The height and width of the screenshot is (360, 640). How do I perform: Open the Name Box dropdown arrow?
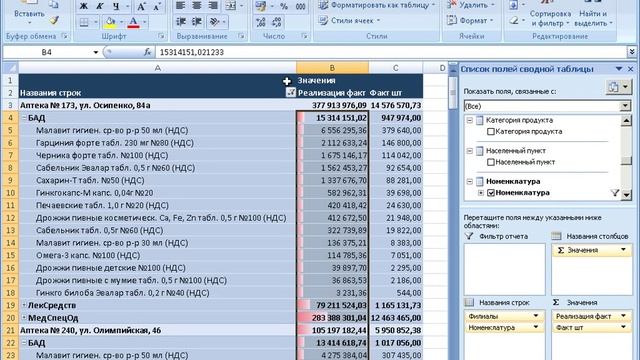[96, 52]
